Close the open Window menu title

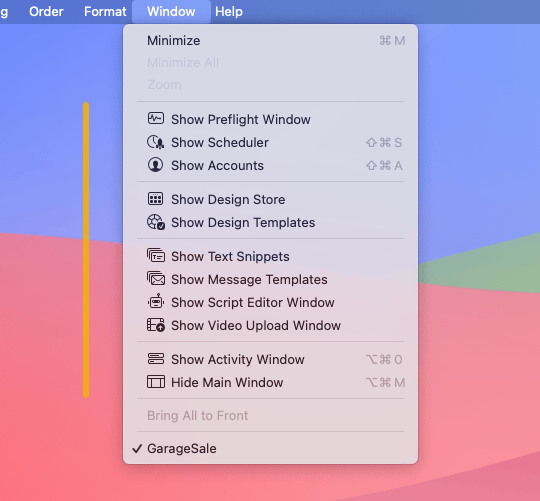[171, 12]
